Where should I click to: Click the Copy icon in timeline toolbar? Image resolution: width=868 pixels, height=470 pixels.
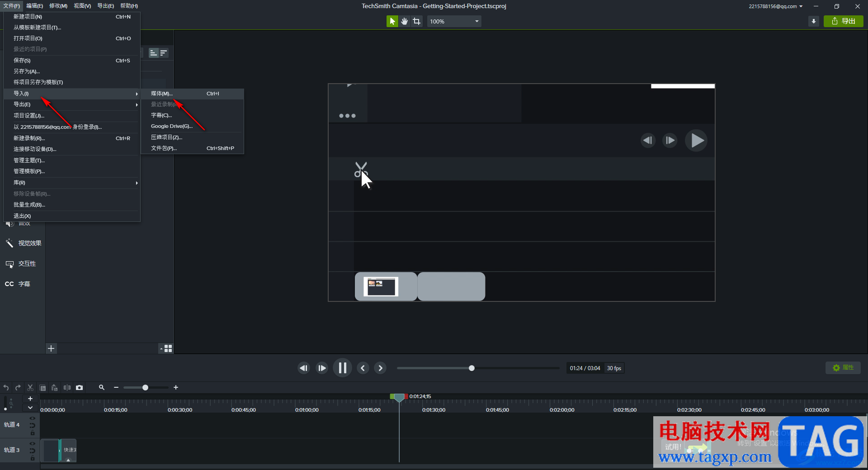(x=42, y=388)
